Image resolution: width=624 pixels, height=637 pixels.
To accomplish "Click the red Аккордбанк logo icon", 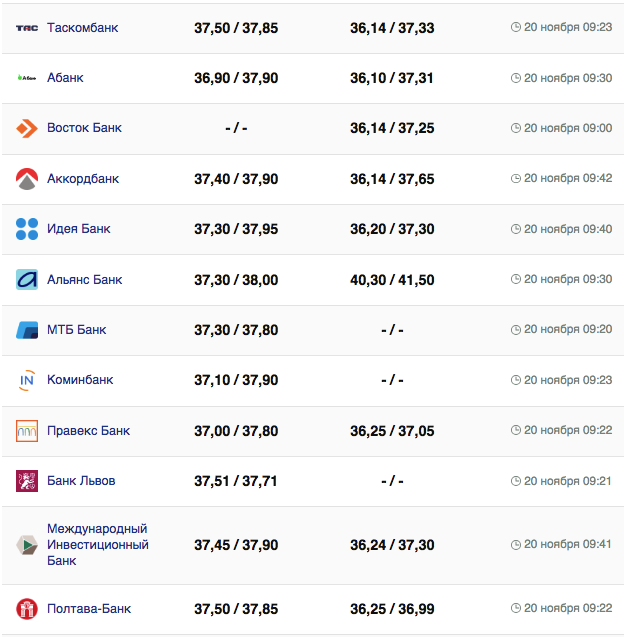I will [x=27, y=179].
